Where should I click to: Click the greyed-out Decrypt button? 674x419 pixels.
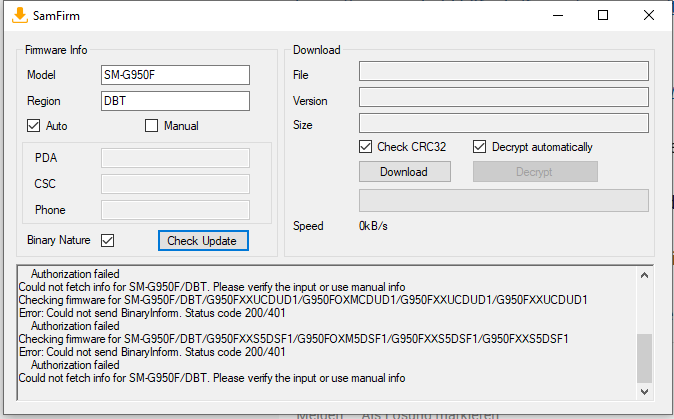[x=535, y=171]
